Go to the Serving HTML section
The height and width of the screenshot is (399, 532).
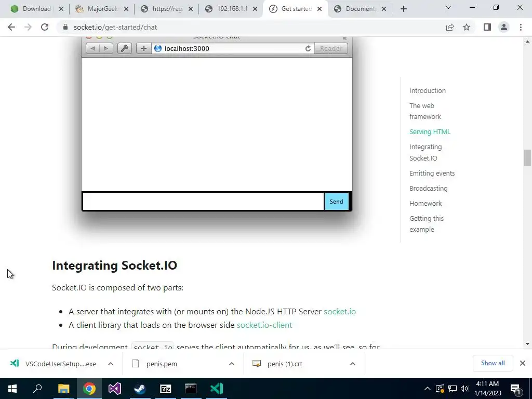(x=430, y=131)
